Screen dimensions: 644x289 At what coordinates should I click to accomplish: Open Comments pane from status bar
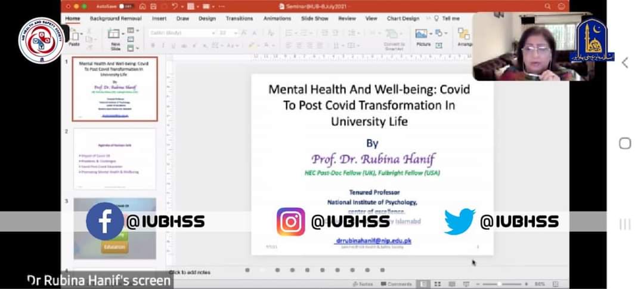click(x=397, y=284)
